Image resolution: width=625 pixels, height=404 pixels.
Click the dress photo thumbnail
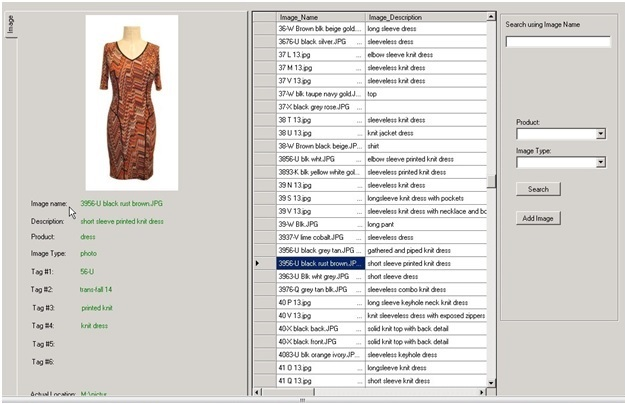[131, 102]
